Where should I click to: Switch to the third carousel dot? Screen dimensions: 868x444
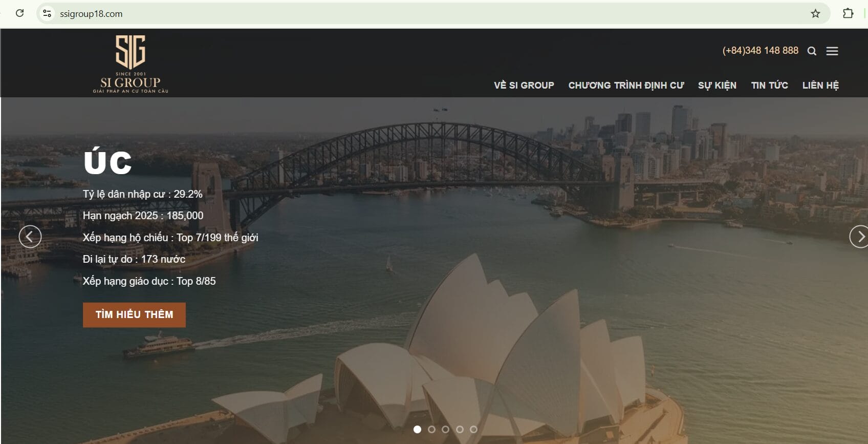[445, 429]
